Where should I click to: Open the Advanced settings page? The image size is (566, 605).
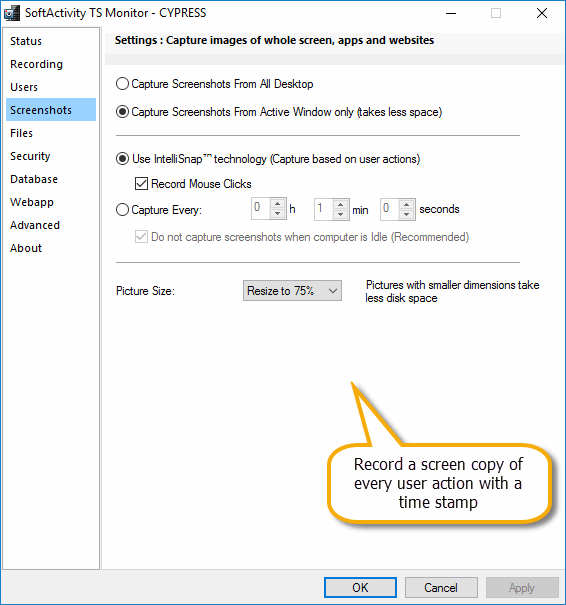(x=35, y=225)
